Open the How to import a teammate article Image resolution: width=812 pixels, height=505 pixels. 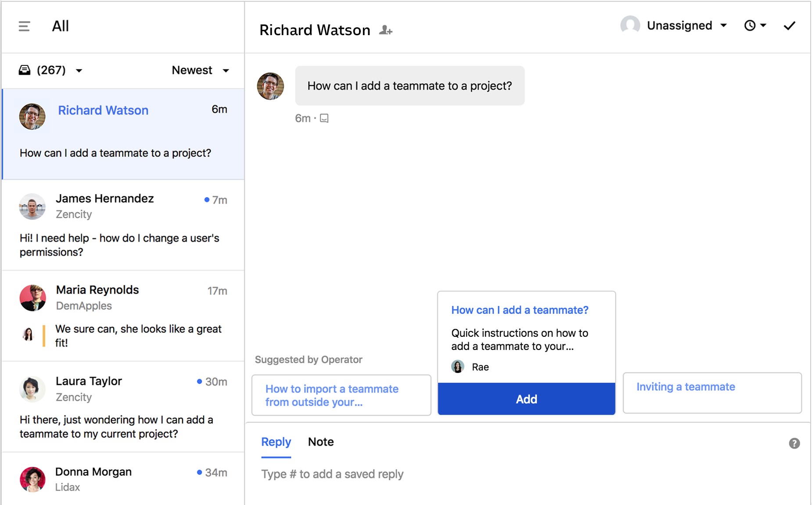332,395
